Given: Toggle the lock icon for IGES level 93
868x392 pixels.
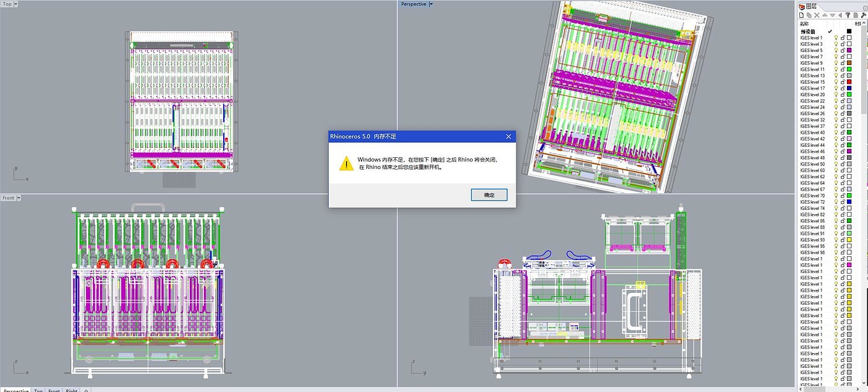Looking at the screenshot, I should (x=843, y=240).
